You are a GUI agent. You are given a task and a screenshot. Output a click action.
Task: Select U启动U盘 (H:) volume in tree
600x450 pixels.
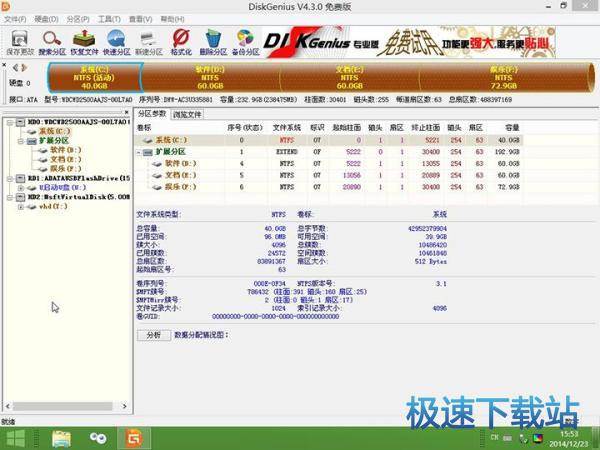63,188
